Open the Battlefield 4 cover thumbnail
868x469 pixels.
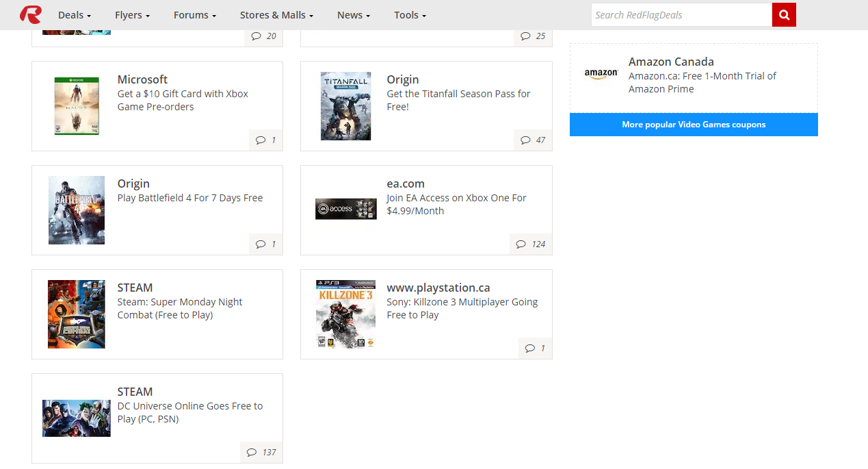77,210
